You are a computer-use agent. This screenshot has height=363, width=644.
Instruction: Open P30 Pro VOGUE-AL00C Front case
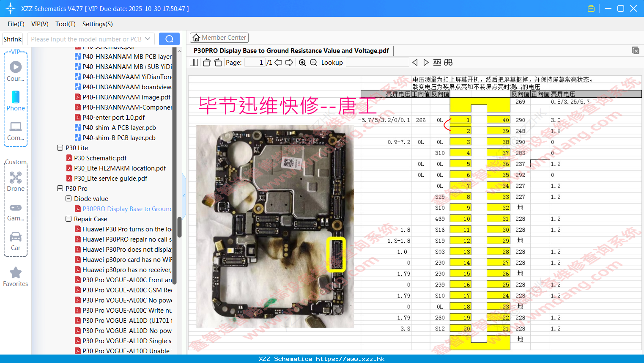pos(127,280)
